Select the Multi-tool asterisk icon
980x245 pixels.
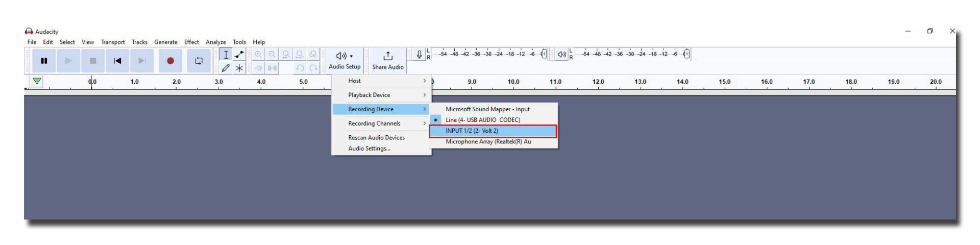tap(239, 68)
